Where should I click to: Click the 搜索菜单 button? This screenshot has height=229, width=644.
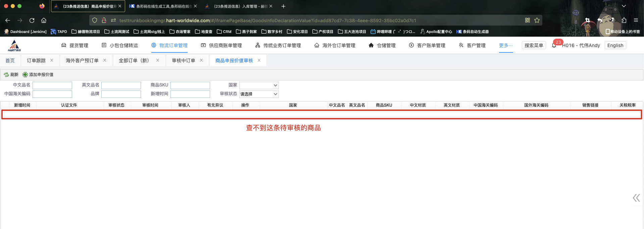534,45
